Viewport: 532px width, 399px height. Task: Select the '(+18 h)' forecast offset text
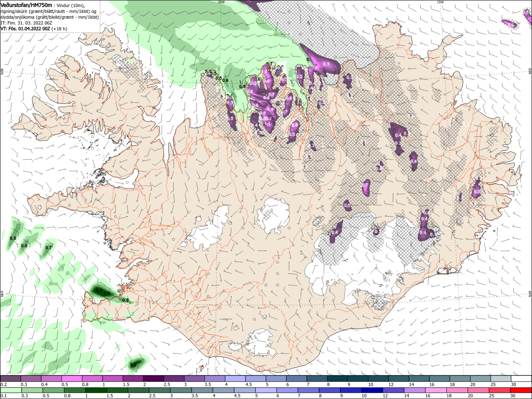59,29
